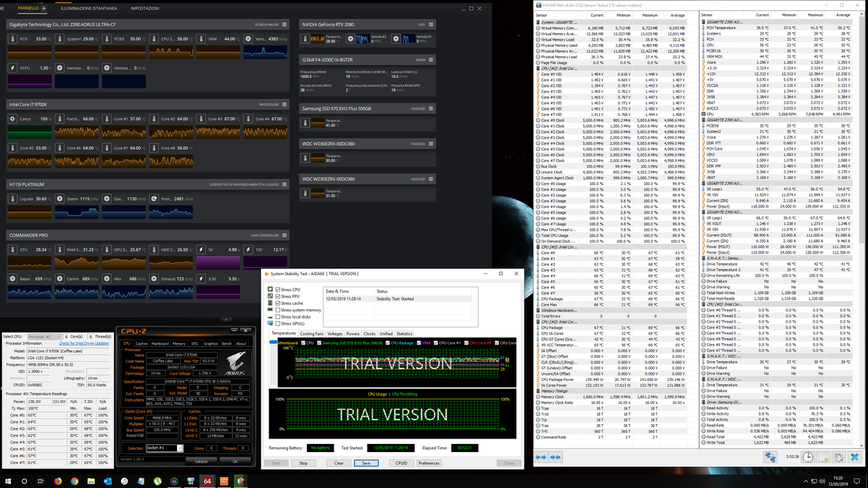Click HWiNFO's remote monitoring network icon
Image resolution: width=868 pixels, height=488 pixels.
click(x=770, y=456)
